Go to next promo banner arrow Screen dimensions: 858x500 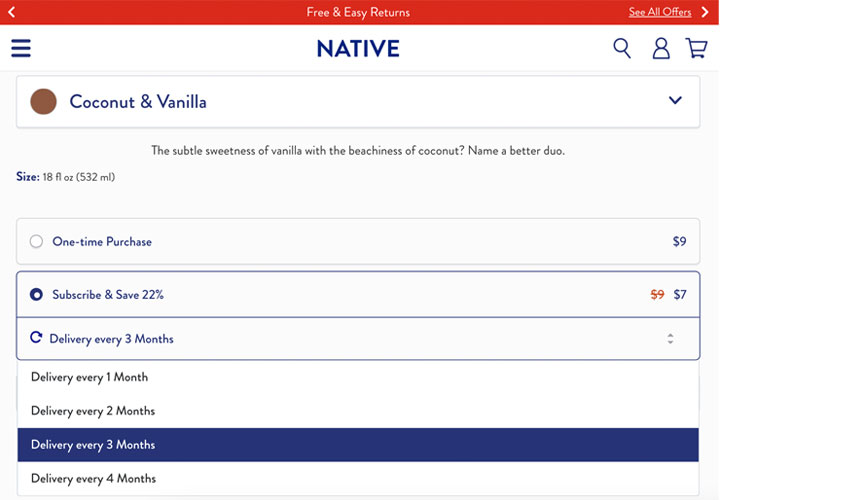705,12
